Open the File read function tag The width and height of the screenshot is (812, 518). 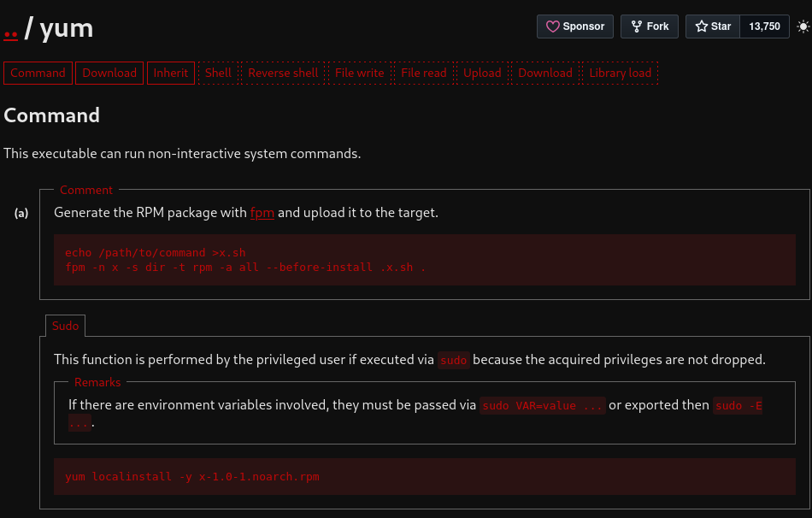[x=424, y=73]
